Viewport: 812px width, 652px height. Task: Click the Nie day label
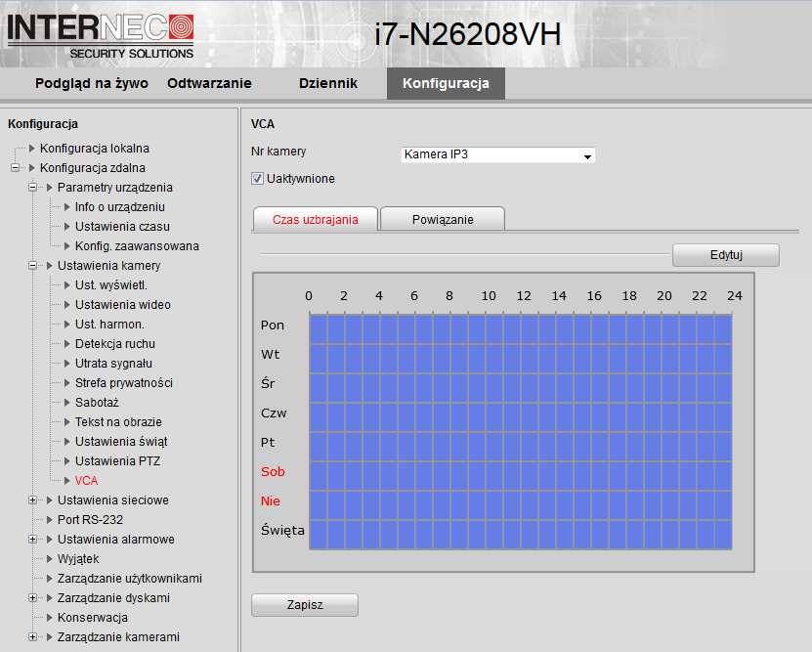pyautogui.click(x=271, y=500)
